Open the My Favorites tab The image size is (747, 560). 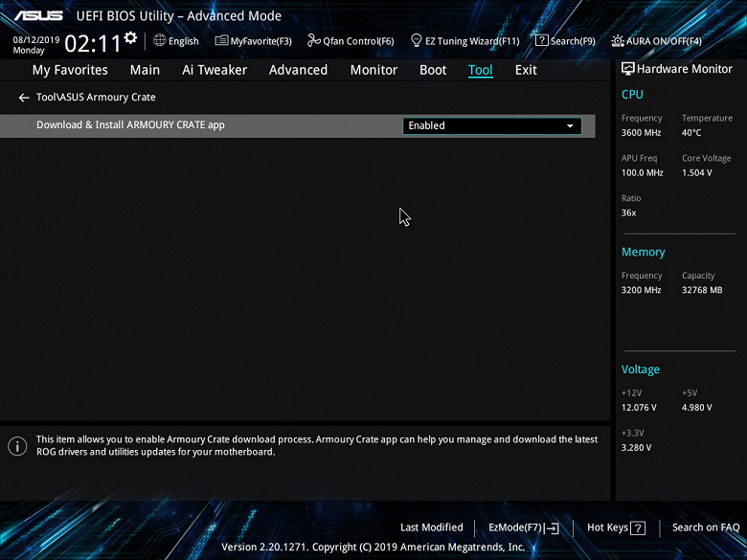tap(70, 70)
